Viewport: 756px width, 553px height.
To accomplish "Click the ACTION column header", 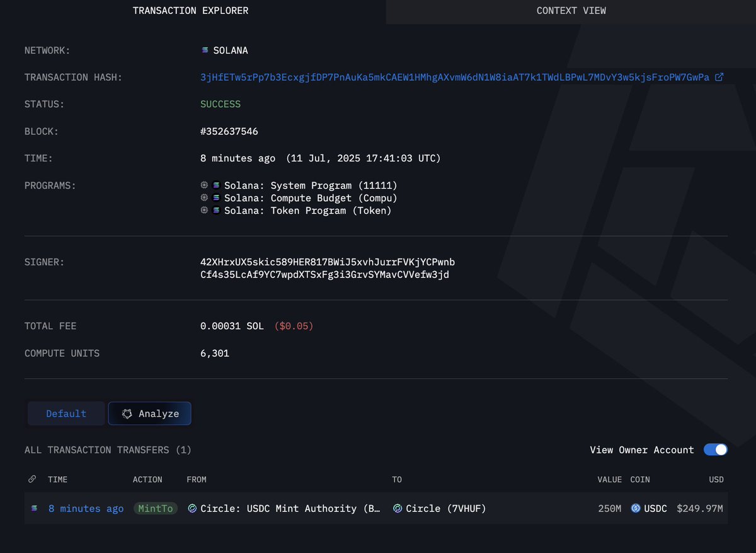I will 147,479.
